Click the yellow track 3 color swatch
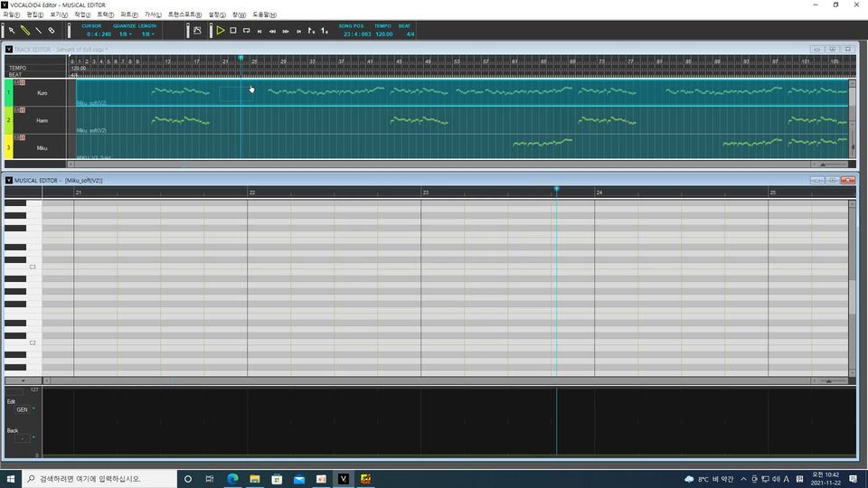Viewport: 868px width, 488px height. click(x=8, y=146)
